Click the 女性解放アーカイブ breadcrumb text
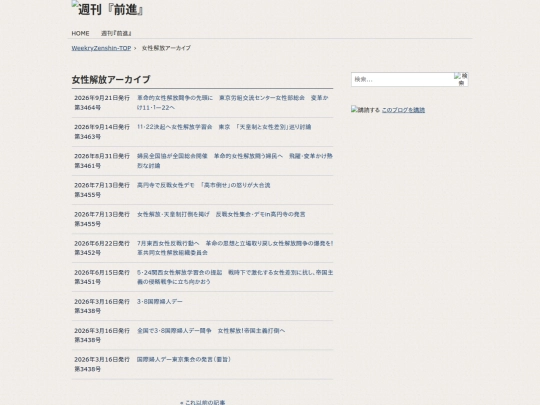 [x=166, y=48]
